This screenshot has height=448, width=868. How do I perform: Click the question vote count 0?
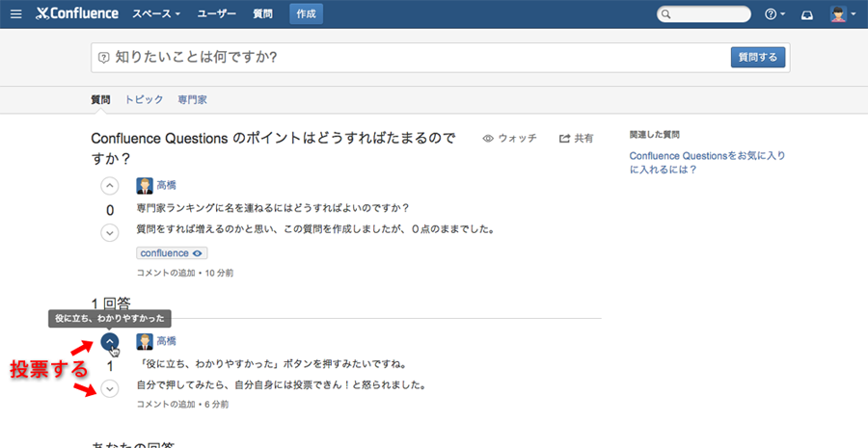(x=110, y=211)
